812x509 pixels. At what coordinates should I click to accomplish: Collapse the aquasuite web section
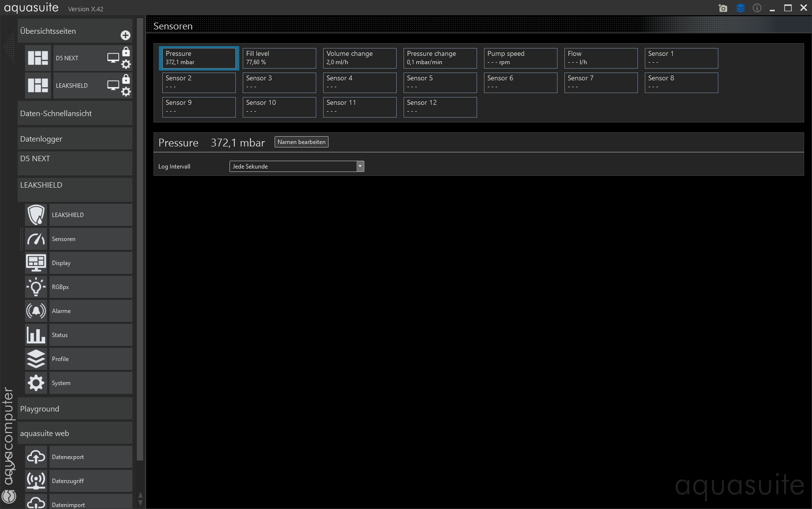pos(75,433)
